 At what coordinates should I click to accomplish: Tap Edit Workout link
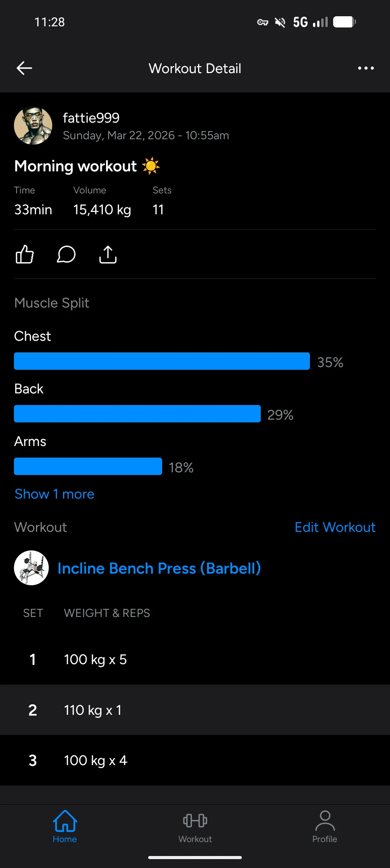tap(335, 527)
